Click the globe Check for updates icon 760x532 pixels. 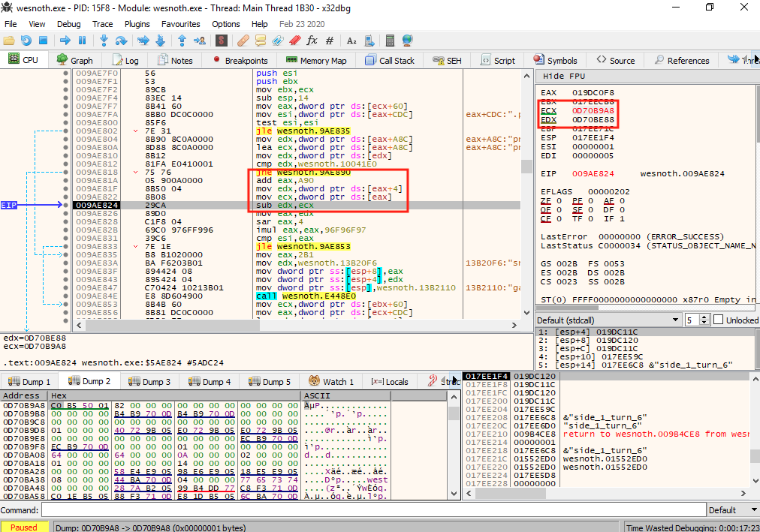pyautogui.click(x=408, y=41)
